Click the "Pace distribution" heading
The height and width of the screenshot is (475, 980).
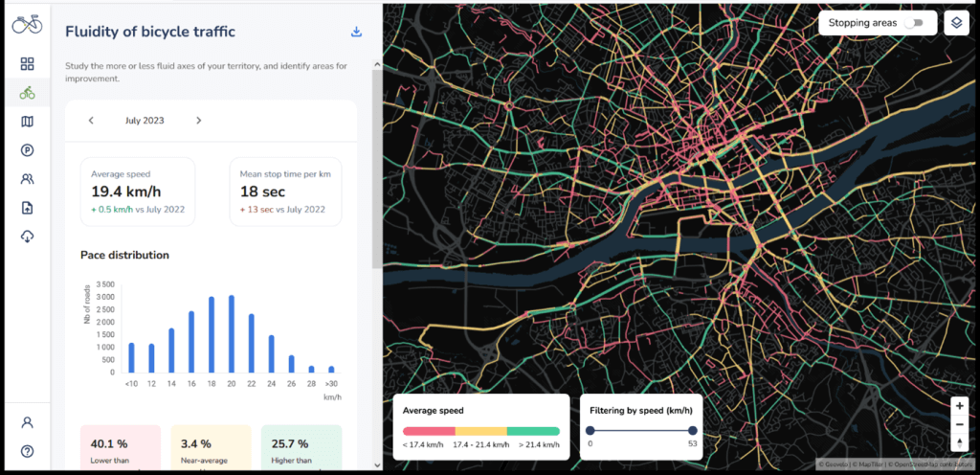tap(125, 255)
